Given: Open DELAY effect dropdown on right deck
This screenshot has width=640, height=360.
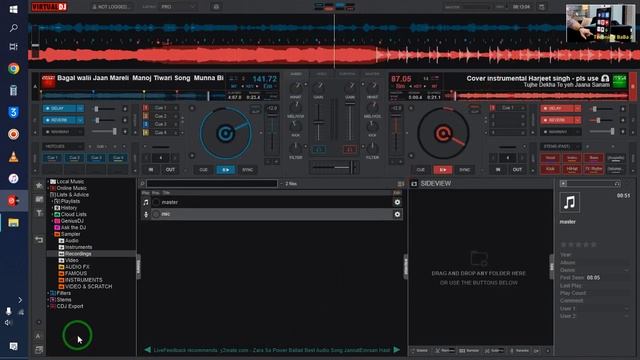Looking at the screenshot, I should [578, 109].
